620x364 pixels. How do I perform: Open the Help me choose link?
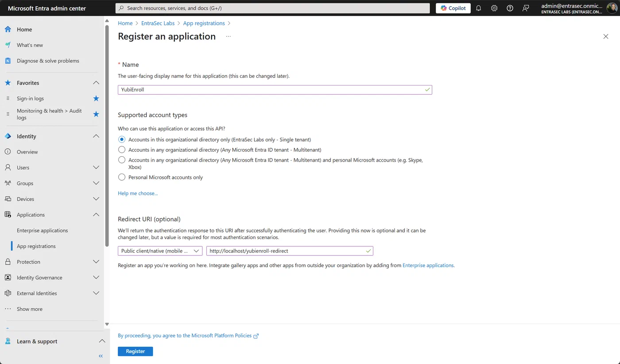(138, 193)
